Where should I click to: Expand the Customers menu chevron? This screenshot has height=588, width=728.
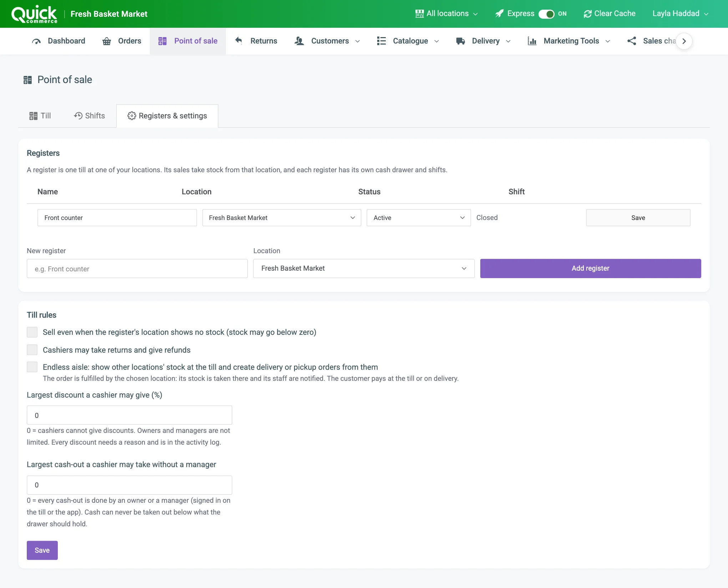[x=358, y=41]
